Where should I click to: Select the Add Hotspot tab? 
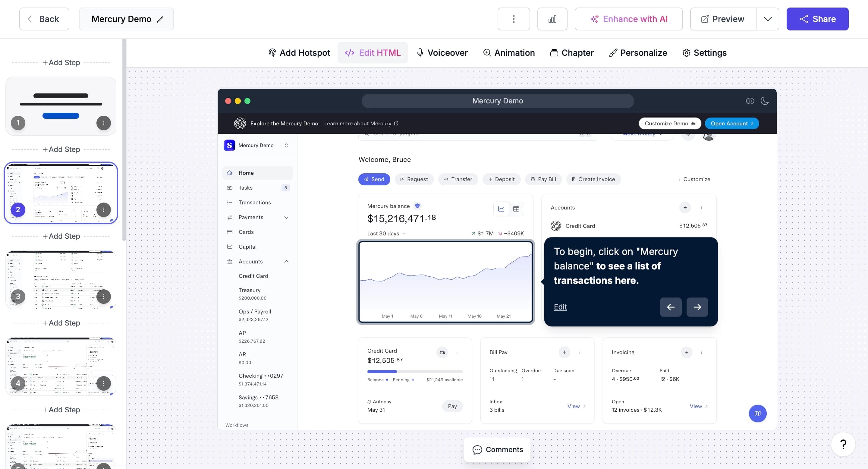click(299, 53)
